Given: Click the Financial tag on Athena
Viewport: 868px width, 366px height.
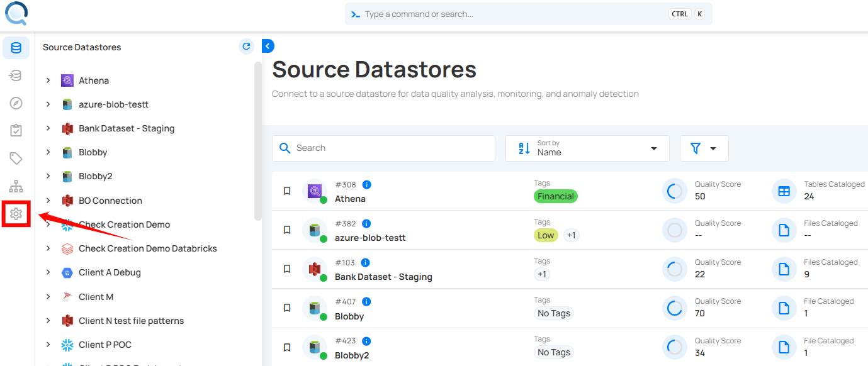Looking at the screenshot, I should [555, 196].
